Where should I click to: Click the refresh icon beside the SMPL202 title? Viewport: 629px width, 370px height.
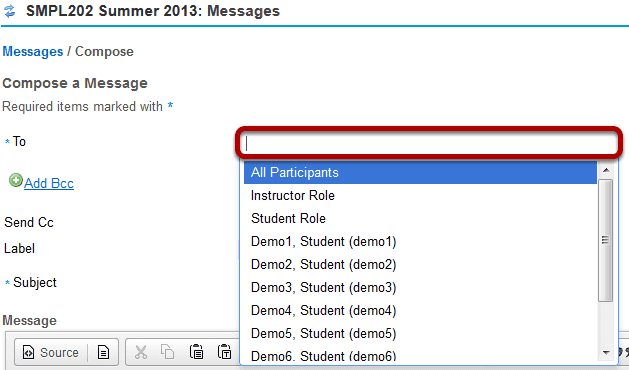10,11
